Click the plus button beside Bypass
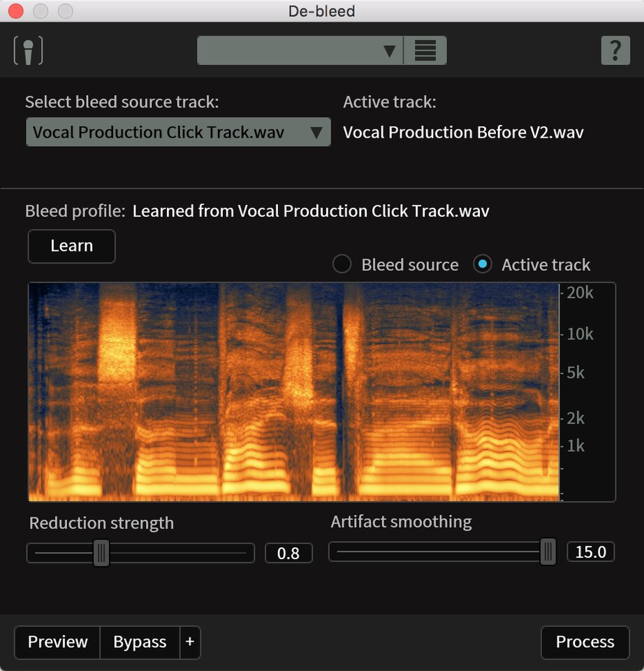644x671 pixels. pyautogui.click(x=189, y=642)
